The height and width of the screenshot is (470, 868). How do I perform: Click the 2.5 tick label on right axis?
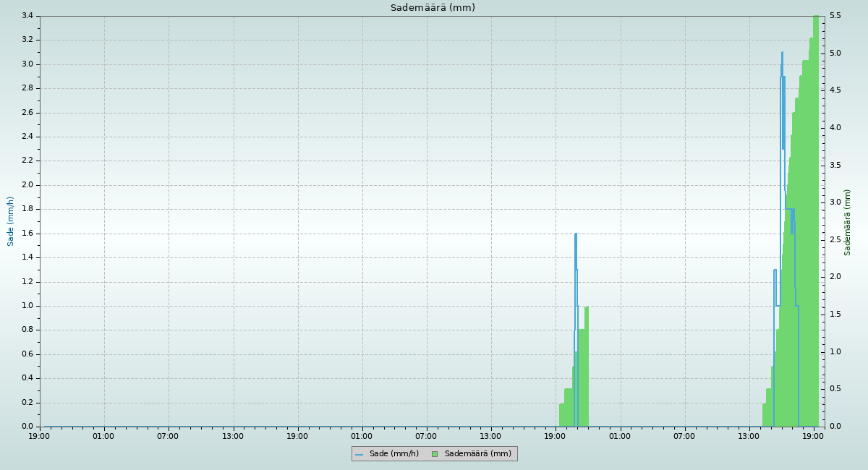835,240
